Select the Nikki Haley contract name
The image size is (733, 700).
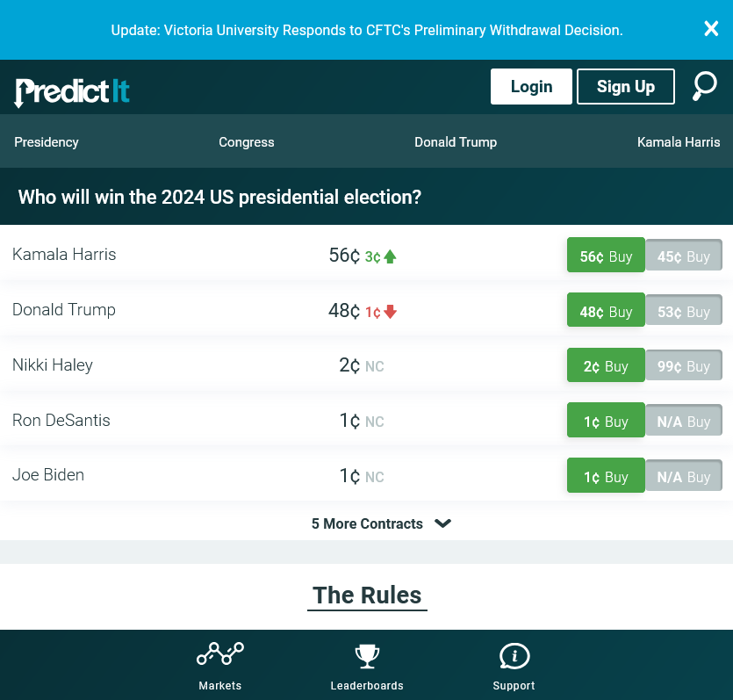tap(53, 364)
